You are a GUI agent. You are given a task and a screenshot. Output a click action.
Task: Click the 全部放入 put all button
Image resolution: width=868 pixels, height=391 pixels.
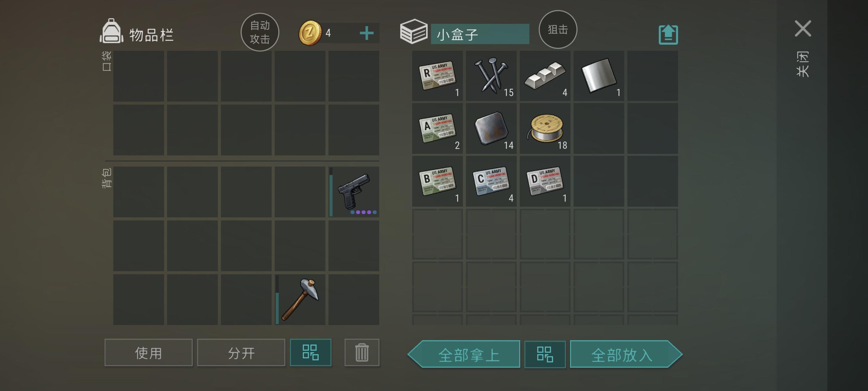point(626,355)
